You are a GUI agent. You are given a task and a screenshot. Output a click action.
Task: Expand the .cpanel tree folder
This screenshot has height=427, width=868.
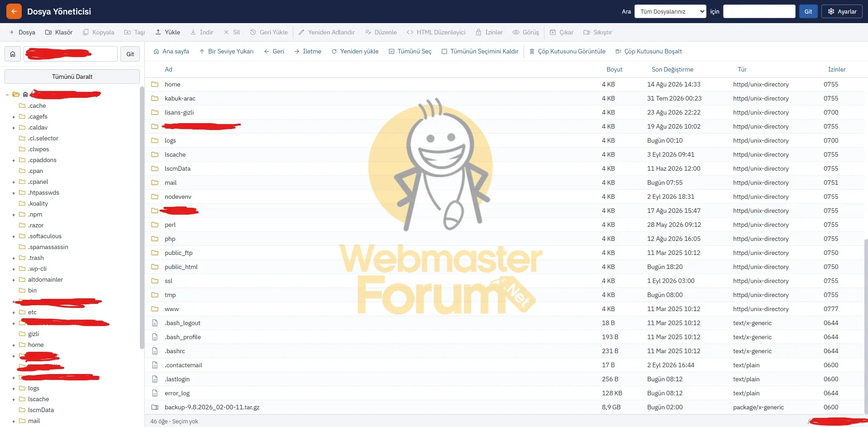14,182
